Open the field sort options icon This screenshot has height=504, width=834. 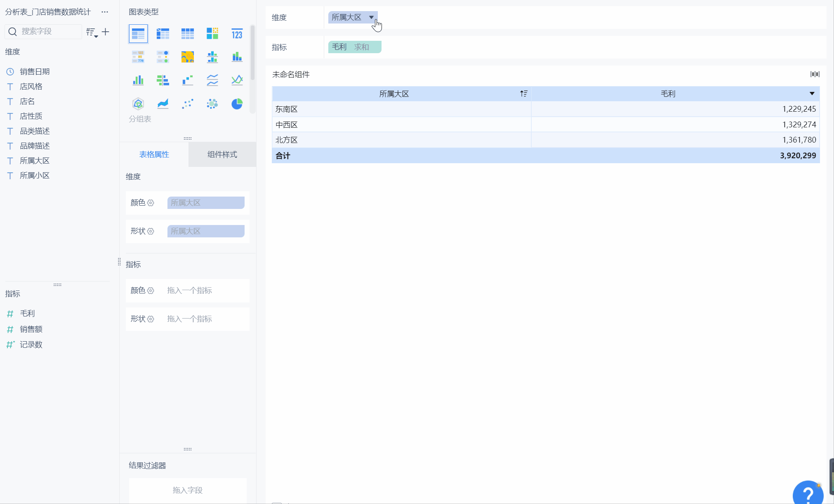pyautogui.click(x=92, y=32)
